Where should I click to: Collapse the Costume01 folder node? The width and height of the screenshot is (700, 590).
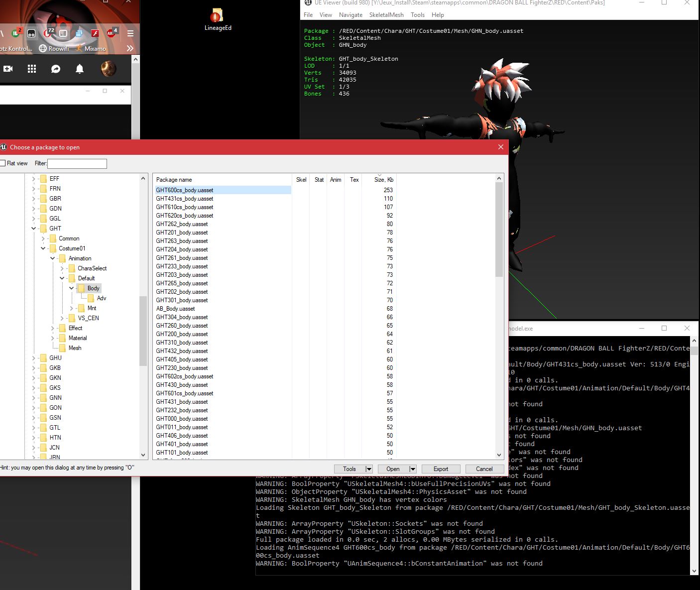[43, 248]
